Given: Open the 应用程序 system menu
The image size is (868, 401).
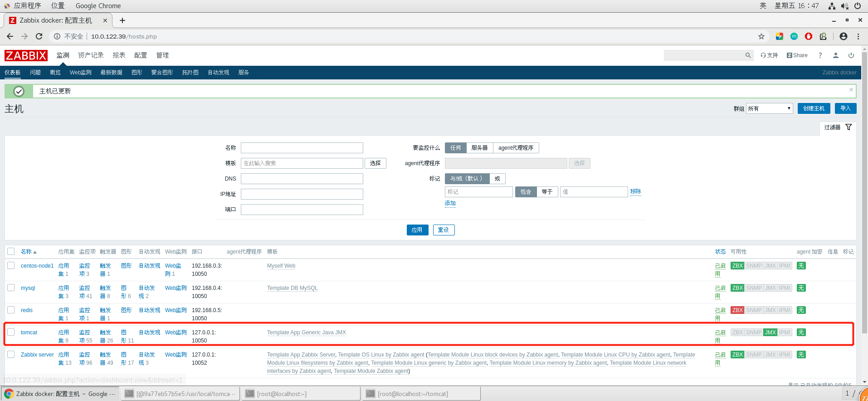Looking at the screenshot, I should 27,6.
